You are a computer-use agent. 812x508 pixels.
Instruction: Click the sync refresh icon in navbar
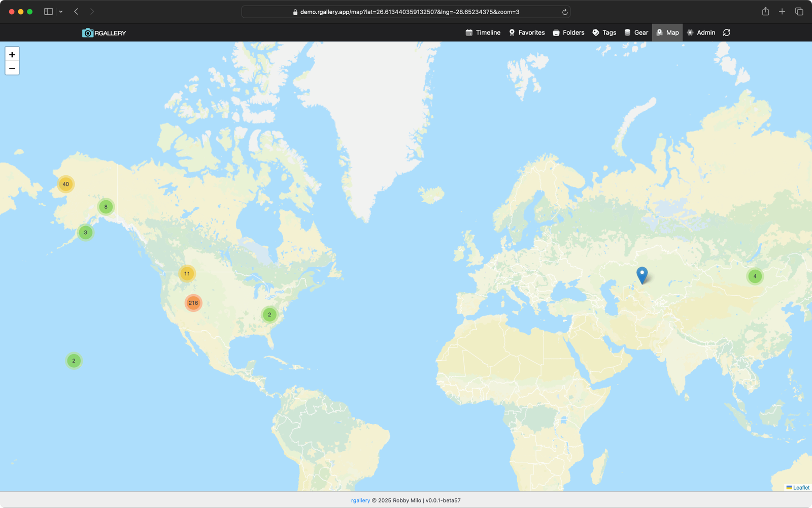[727, 33]
